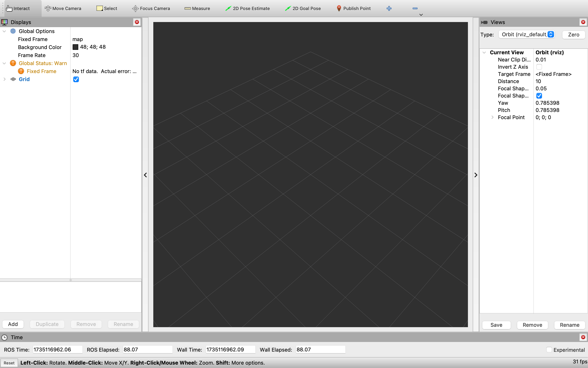Viewport: 588px width, 368px height.
Task: Click the 'No tf data' error text
Action: pos(105,71)
